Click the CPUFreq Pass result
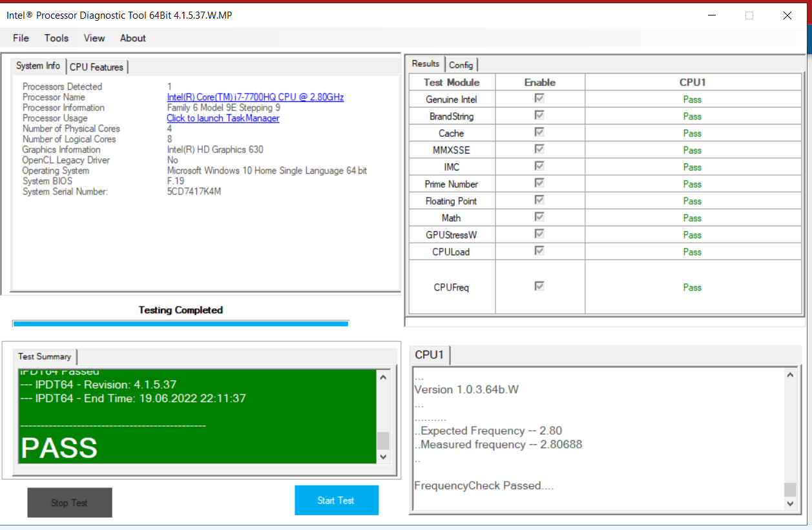812x530 pixels. click(692, 287)
